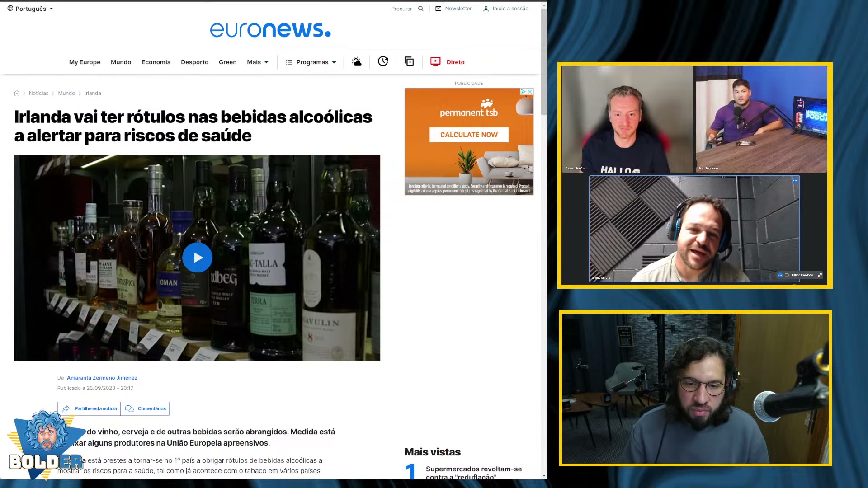Click scrollbar down arrow

[x=544, y=476]
